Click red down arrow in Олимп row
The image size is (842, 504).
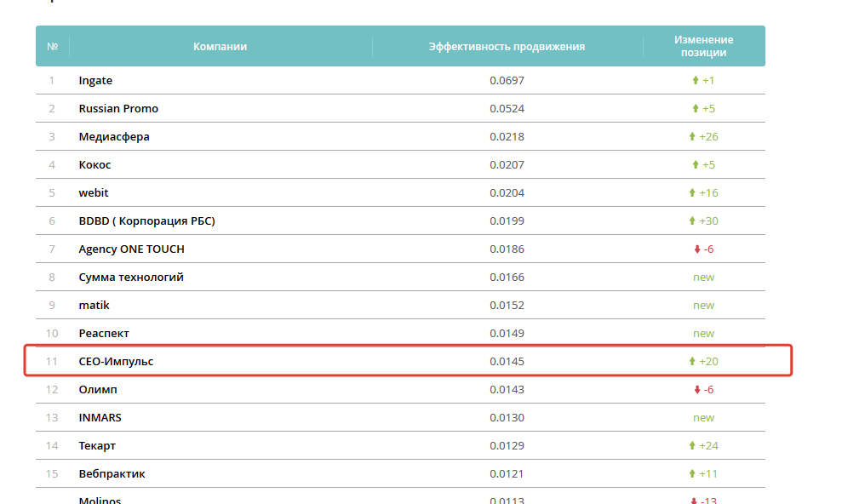pyautogui.click(x=697, y=390)
